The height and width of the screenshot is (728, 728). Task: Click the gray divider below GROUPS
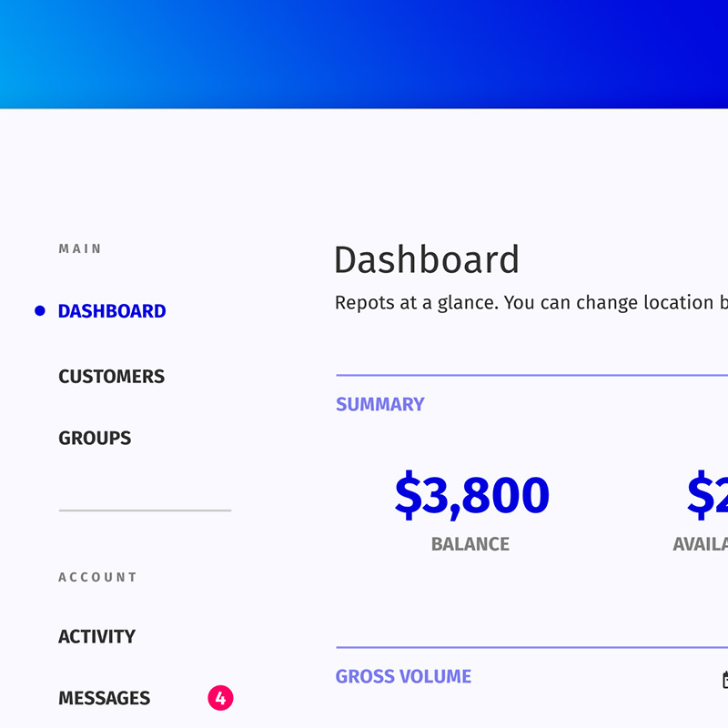click(145, 511)
